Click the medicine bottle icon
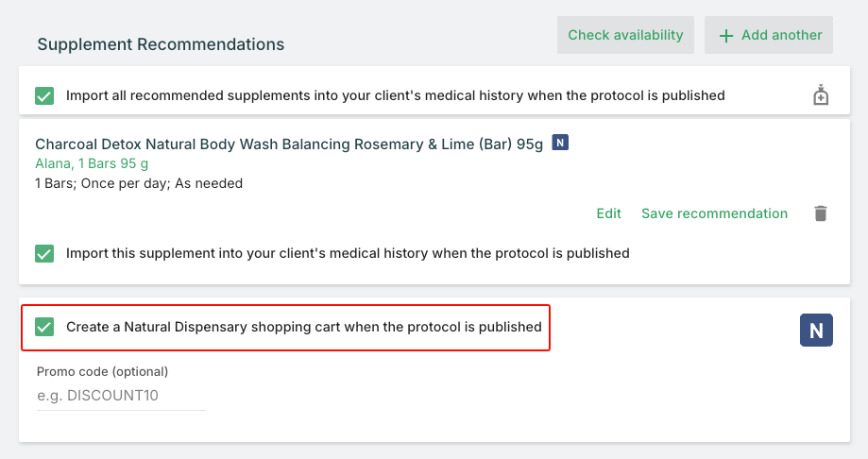The image size is (868, 459). point(821,95)
